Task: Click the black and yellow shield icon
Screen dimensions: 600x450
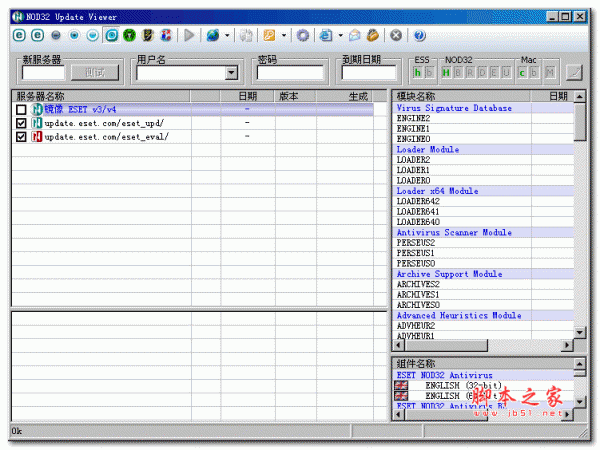Action: pyautogui.click(x=148, y=36)
